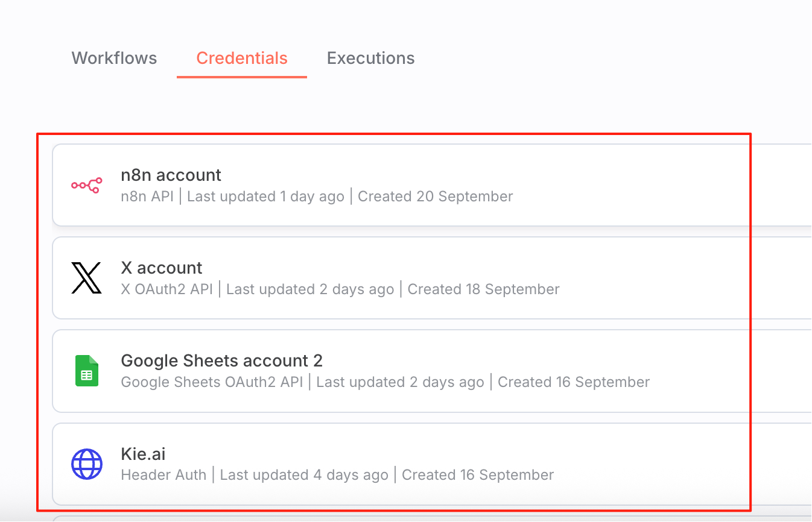Click the green Google Sheets icon
The image size is (812, 522).
(86, 371)
